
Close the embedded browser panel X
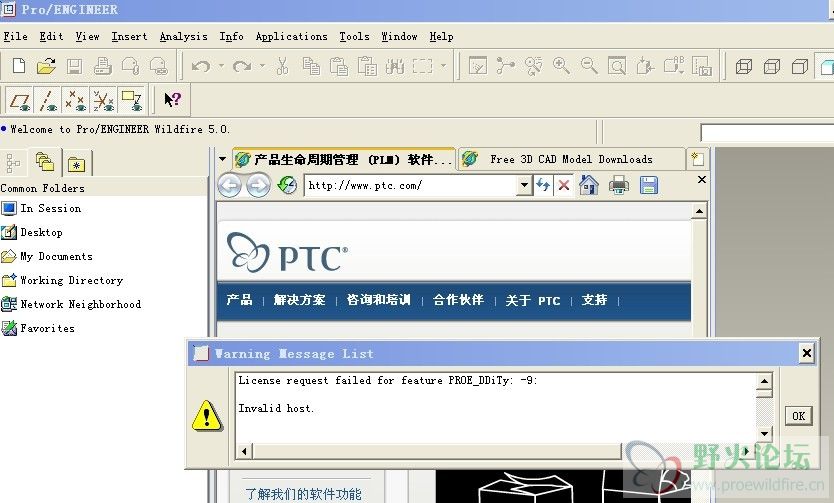(702, 180)
